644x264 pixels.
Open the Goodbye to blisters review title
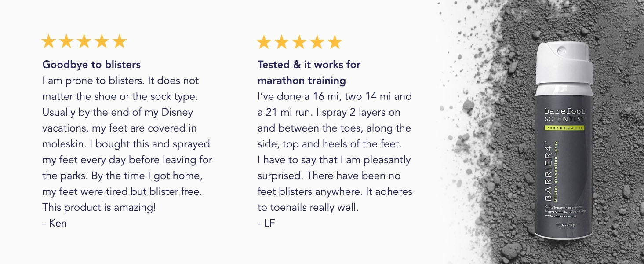(91, 65)
